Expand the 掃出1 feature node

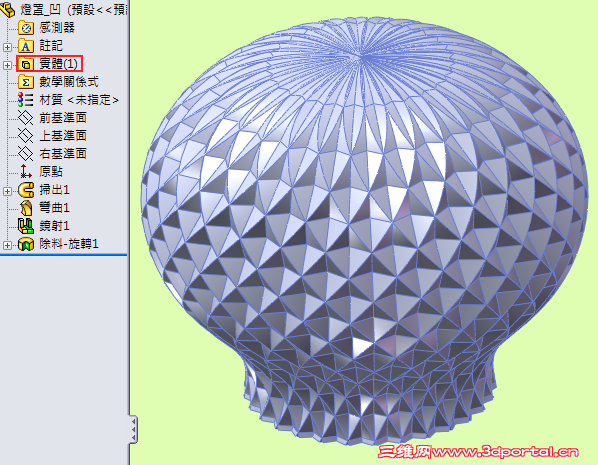point(7,191)
